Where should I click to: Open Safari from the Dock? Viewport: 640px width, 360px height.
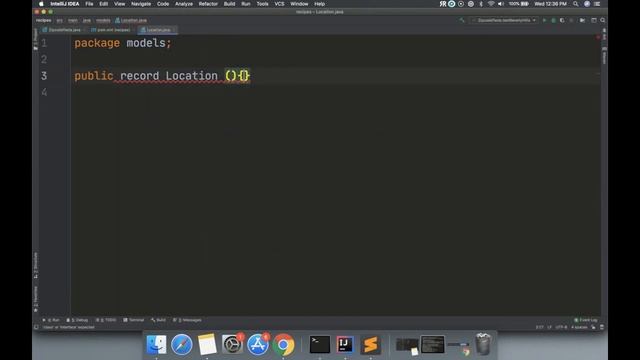tap(182, 344)
